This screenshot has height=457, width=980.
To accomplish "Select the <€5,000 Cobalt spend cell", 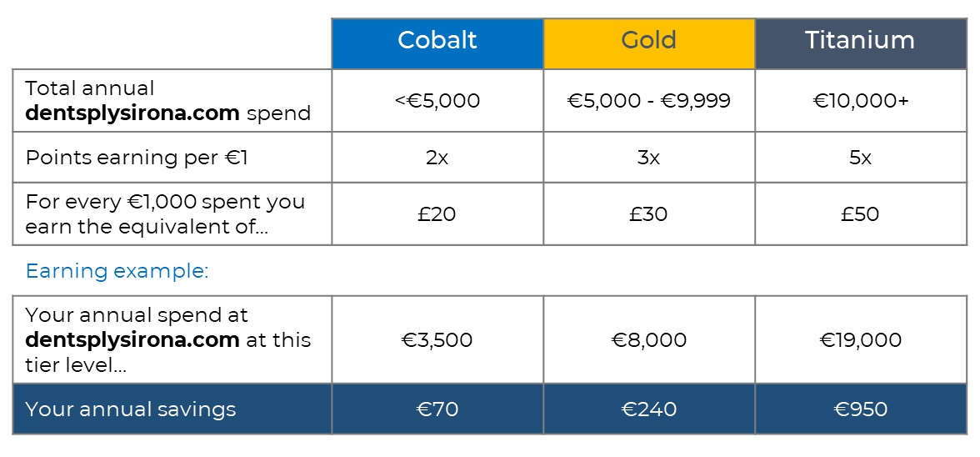I will 437,101.
